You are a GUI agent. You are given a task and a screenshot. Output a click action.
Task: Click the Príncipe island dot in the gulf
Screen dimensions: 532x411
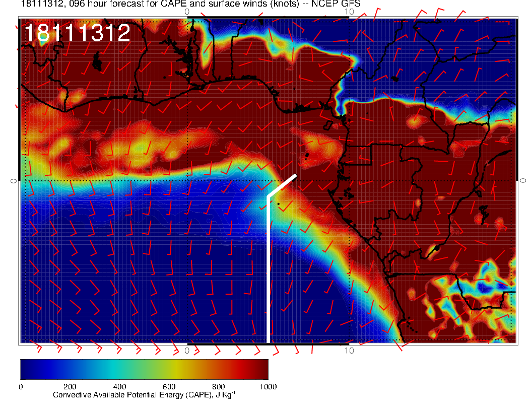click(307, 155)
